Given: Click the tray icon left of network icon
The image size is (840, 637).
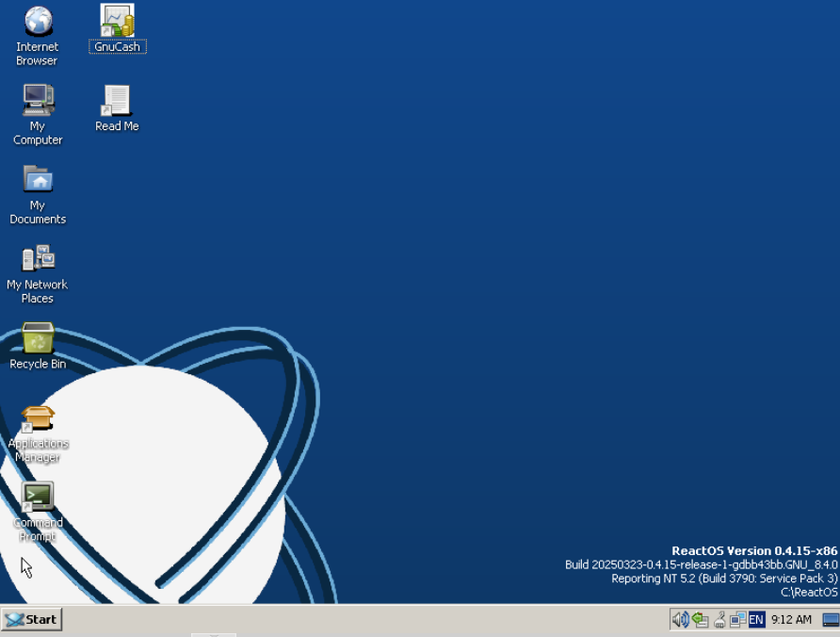Looking at the screenshot, I should tap(719, 619).
